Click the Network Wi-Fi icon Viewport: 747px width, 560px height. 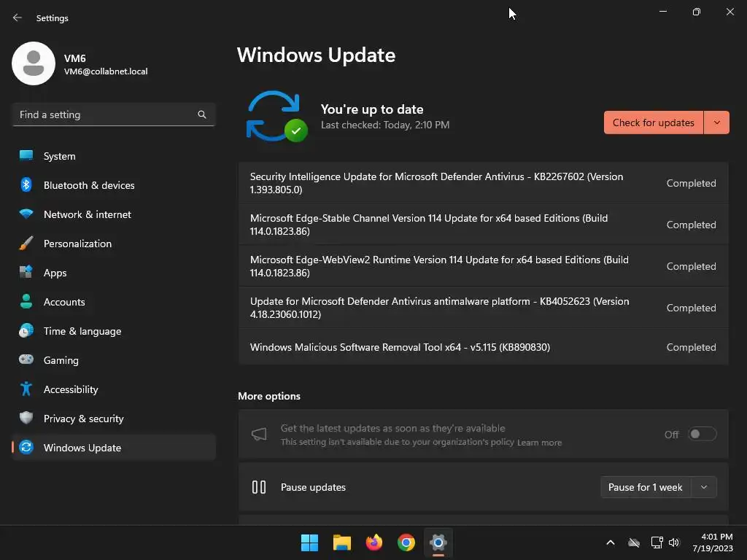[26, 214]
